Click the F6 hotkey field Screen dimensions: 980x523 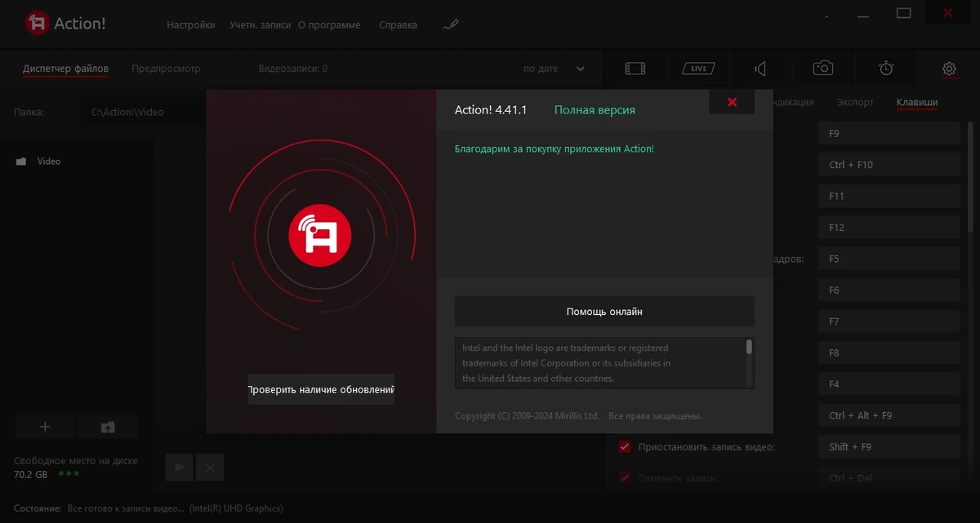(x=889, y=290)
